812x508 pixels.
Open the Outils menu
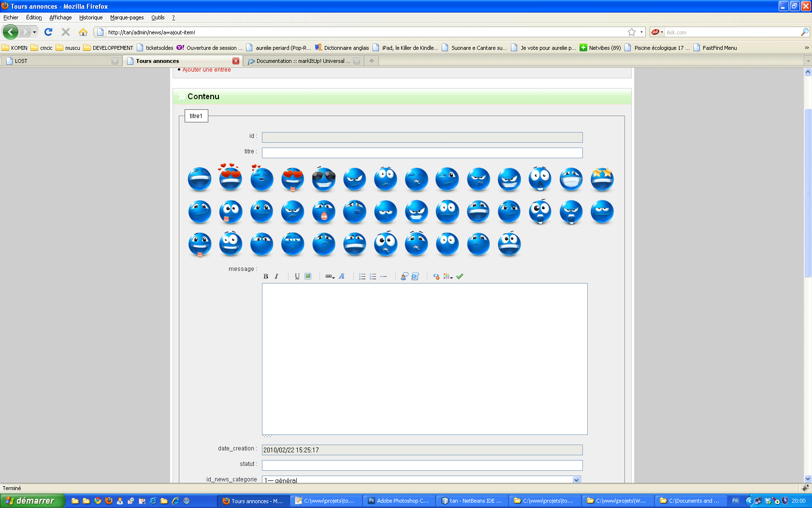pyautogui.click(x=158, y=17)
